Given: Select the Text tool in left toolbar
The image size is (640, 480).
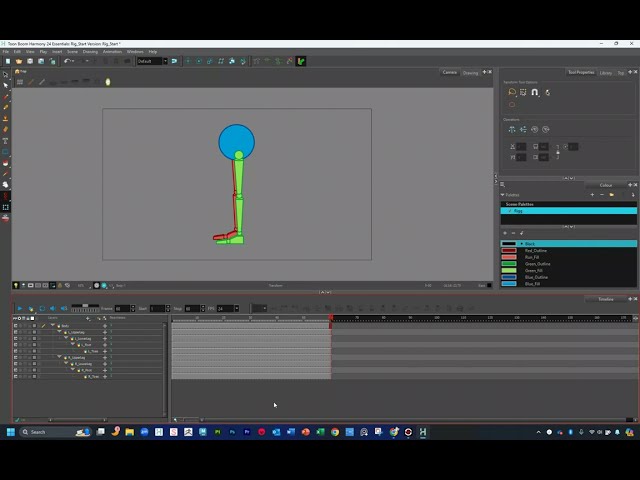Looking at the screenshot, I should [x=5, y=141].
